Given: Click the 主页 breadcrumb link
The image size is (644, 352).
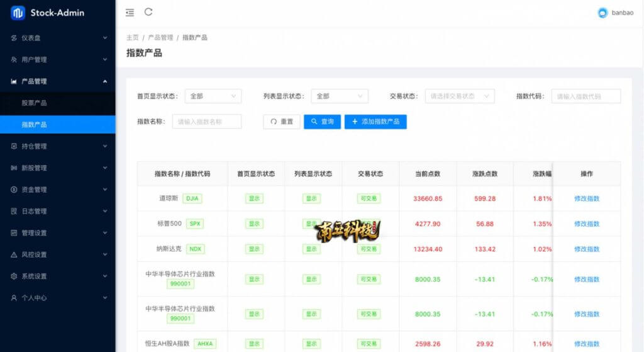Looking at the screenshot, I should pyautogui.click(x=132, y=37).
